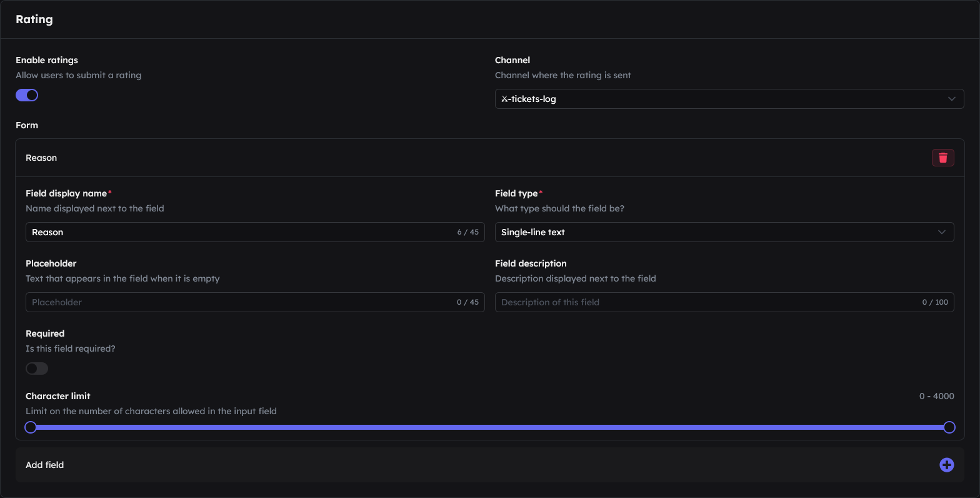Turn on the Required toggle

click(37, 368)
